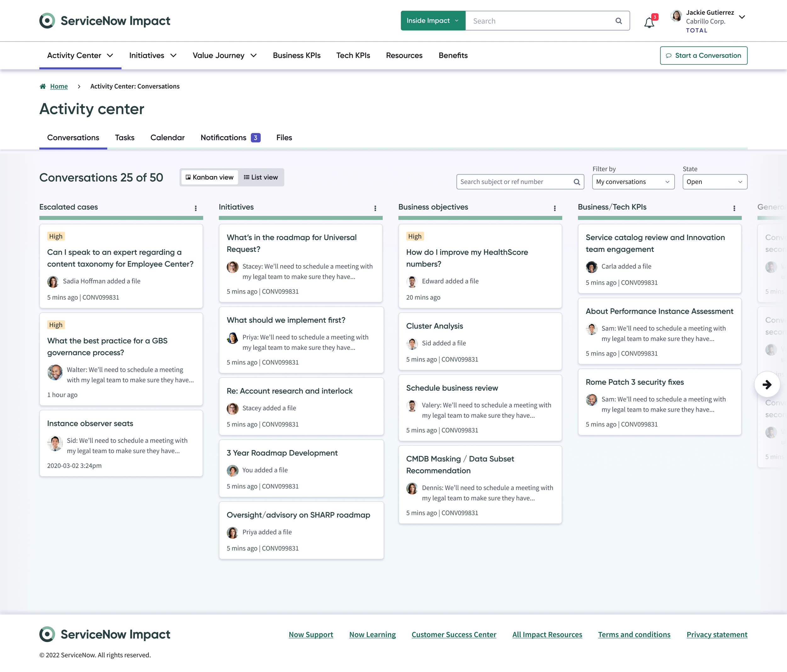Click Stacey's avatar on Universal Request card
The image size is (787, 672).
tap(232, 267)
